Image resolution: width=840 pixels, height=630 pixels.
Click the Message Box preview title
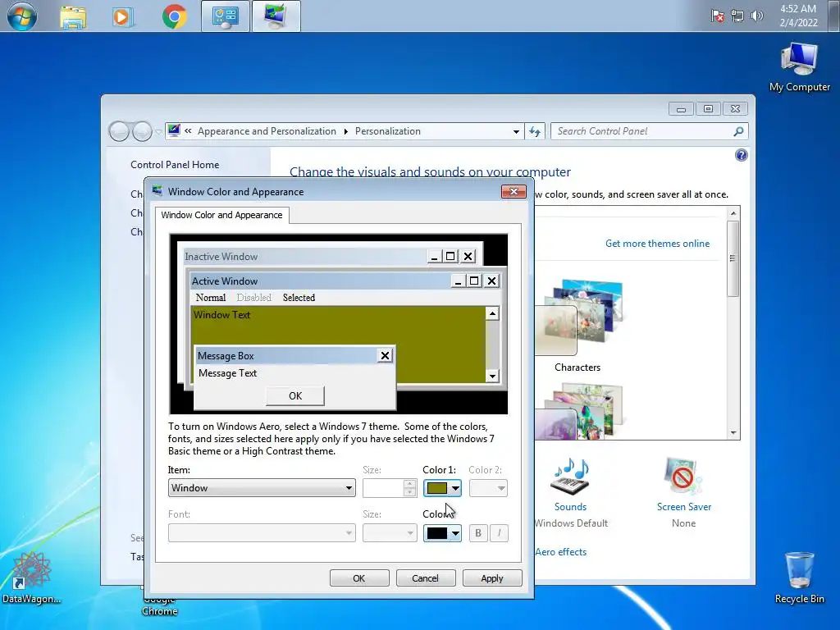coord(226,356)
